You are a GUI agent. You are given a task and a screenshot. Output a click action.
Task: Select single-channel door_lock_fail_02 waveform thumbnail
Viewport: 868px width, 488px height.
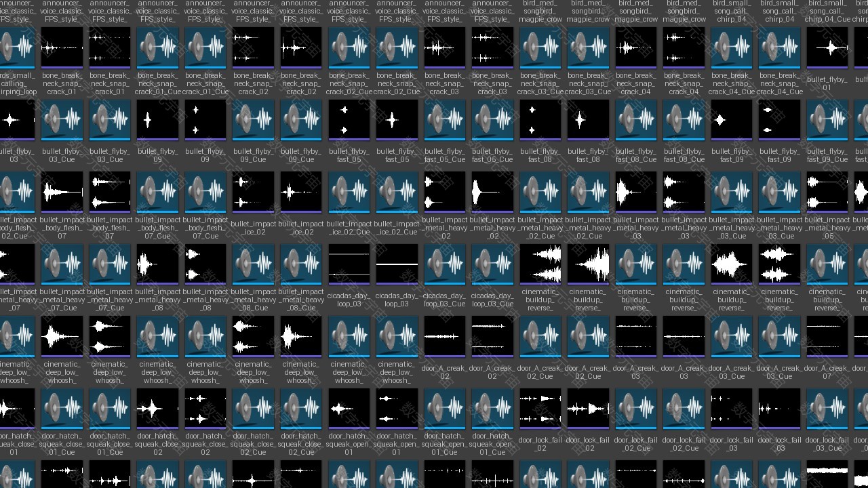tap(588, 409)
